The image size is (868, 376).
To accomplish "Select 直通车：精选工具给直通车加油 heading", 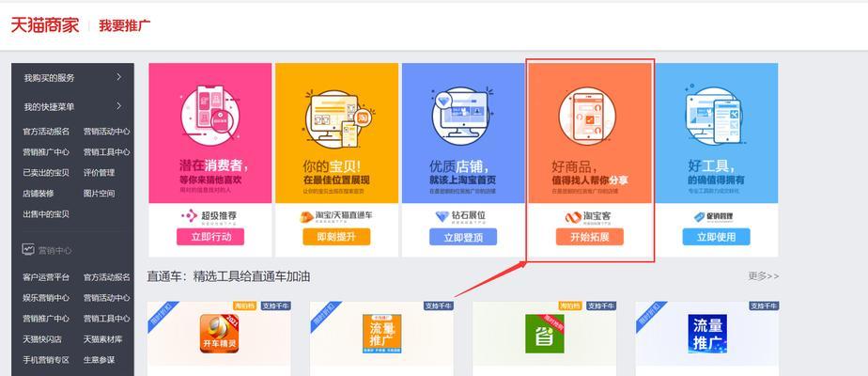I will 228,276.
